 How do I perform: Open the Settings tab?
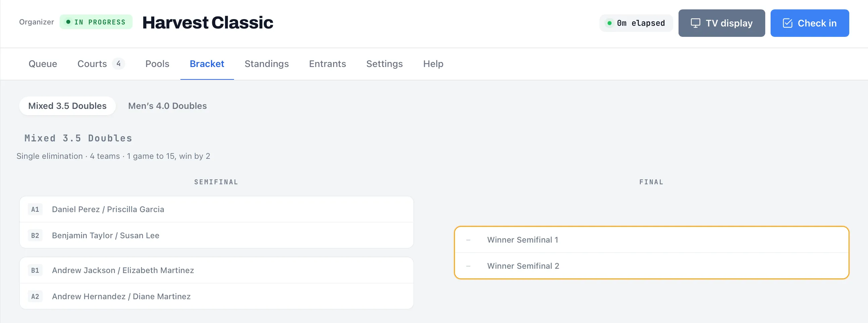click(385, 64)
